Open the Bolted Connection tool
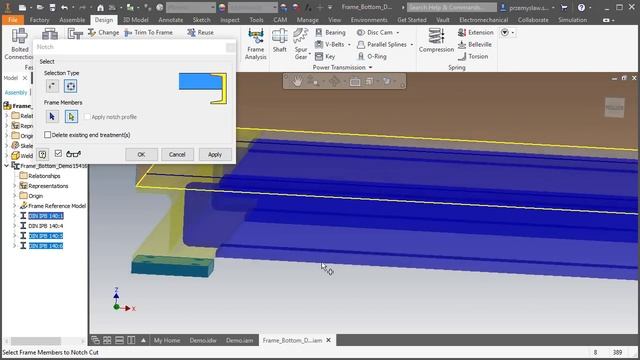This screenshot has width=640, height=360. click(19, 44)
